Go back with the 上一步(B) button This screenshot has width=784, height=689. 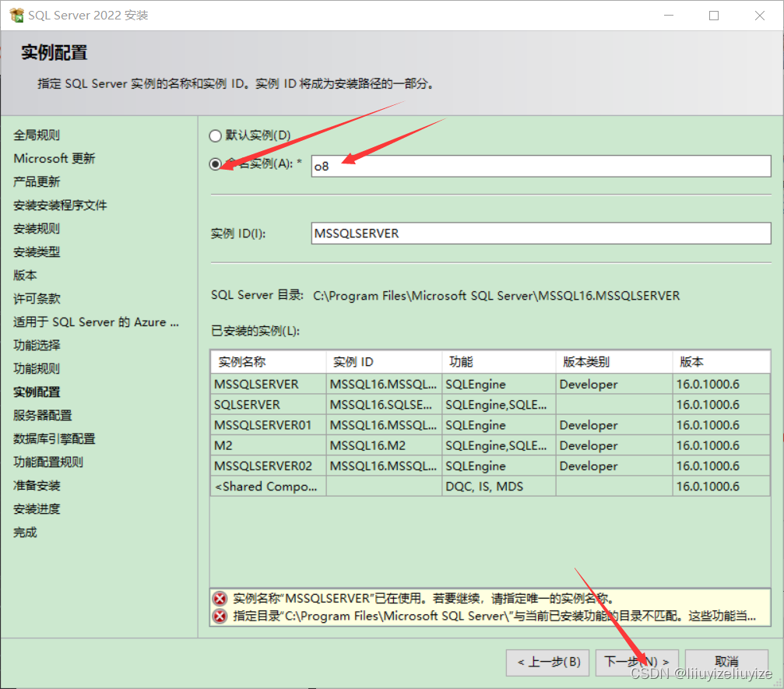click(x=547, y=663)
